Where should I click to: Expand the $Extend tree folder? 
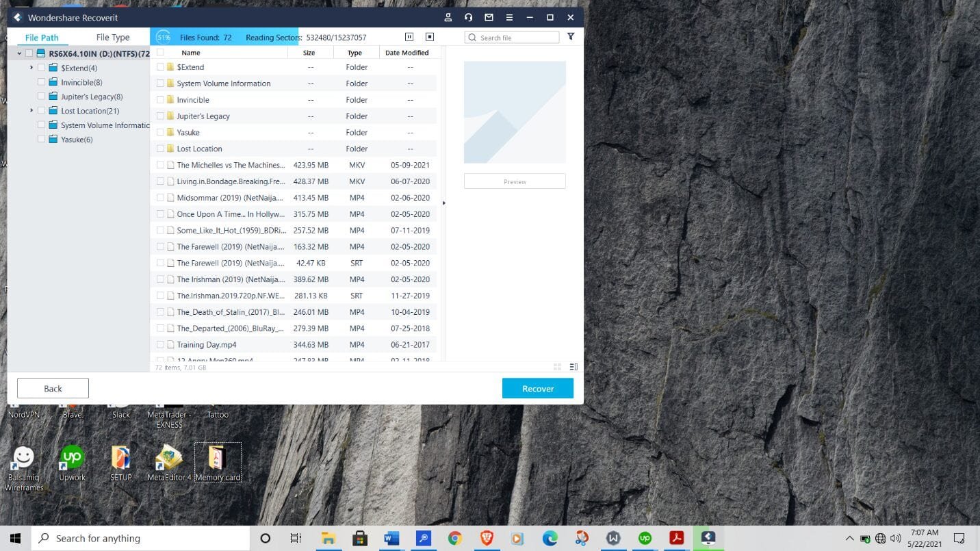pos(31,68)
